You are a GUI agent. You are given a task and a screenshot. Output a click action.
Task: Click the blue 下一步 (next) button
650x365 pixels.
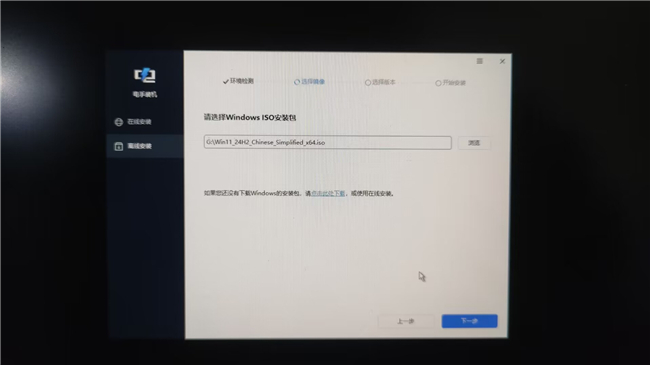coord(469,321)
